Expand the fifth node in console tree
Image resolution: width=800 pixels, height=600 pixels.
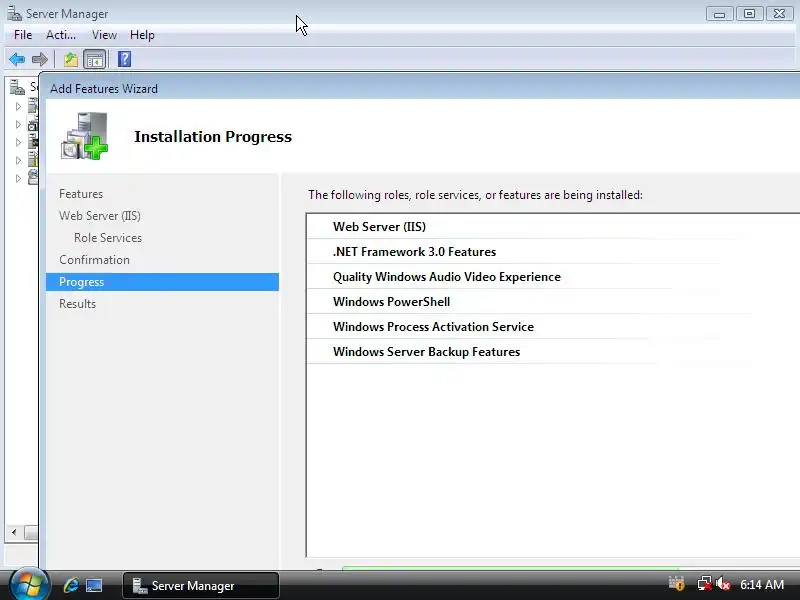pos(18,178)
